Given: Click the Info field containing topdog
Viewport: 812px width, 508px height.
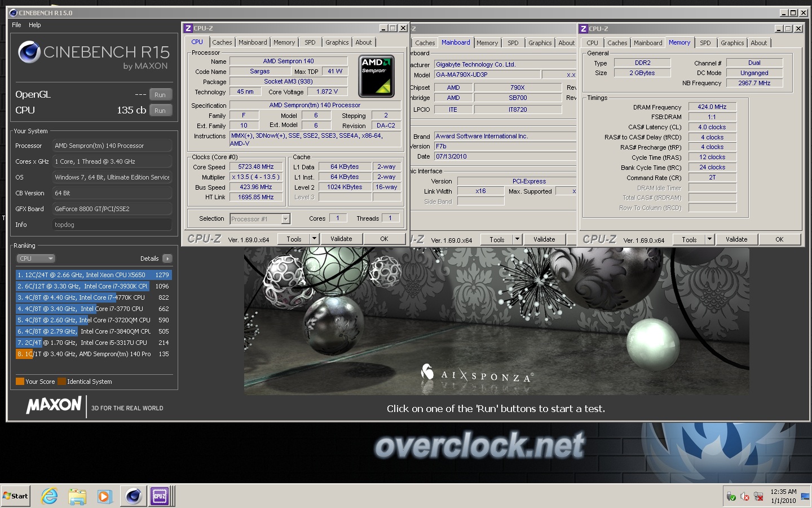Looking at the screenshot, I should [112, 225].
